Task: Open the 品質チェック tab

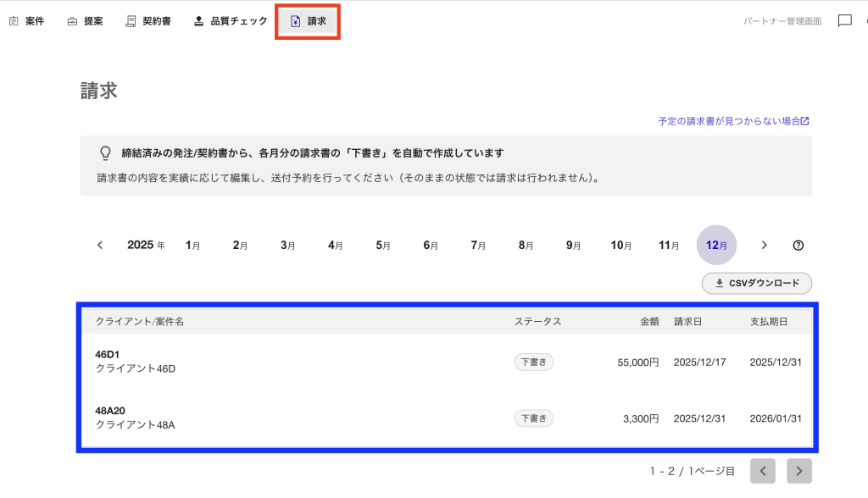Action: (231, 21)
